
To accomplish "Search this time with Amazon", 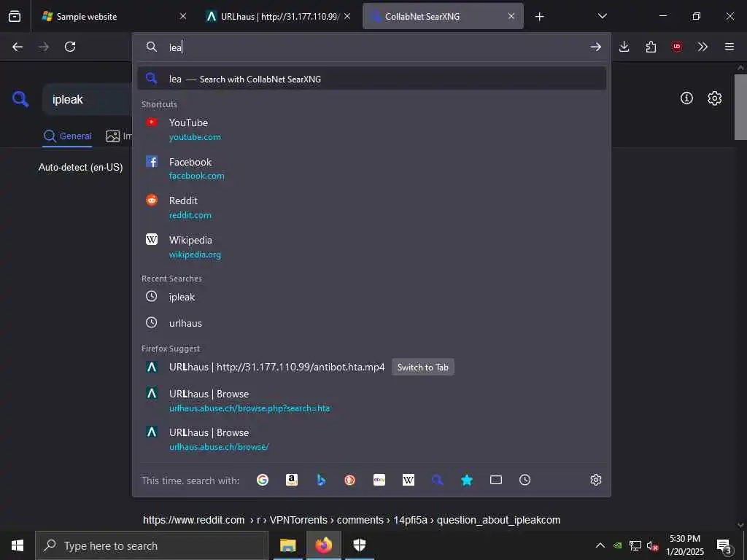I will [x=292, y=480].
